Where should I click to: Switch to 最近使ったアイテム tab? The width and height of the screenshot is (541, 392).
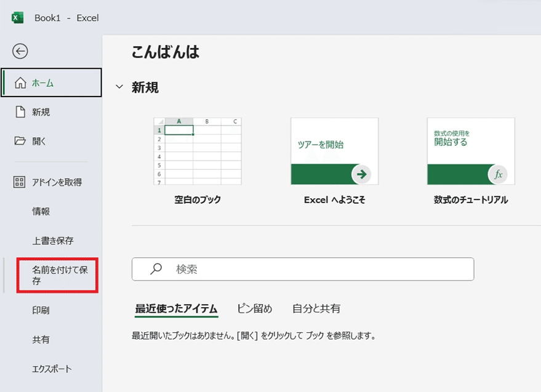[176, 308]
